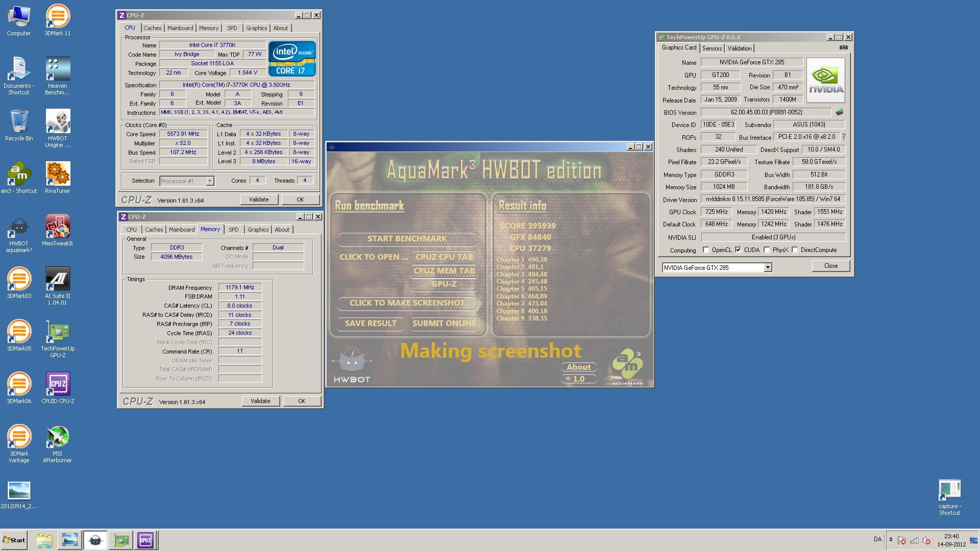The height and width of the screenshot is (551, 980).
Task: Open Mainboard tab in top CPU-Z
Action: click(180, 28)
